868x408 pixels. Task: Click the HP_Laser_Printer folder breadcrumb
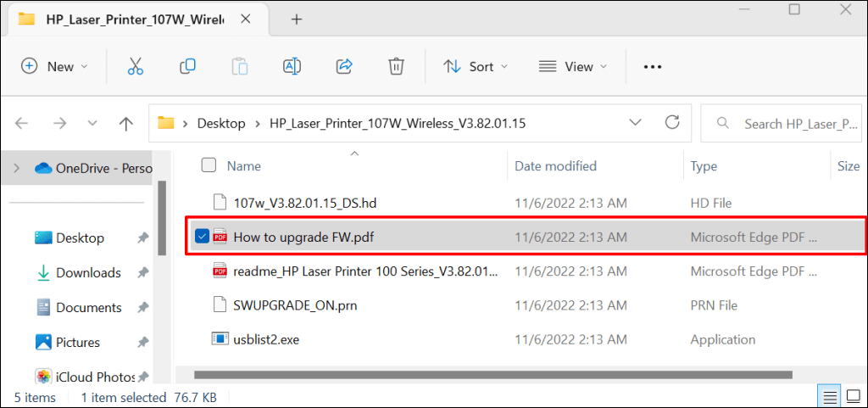[398, 124]
